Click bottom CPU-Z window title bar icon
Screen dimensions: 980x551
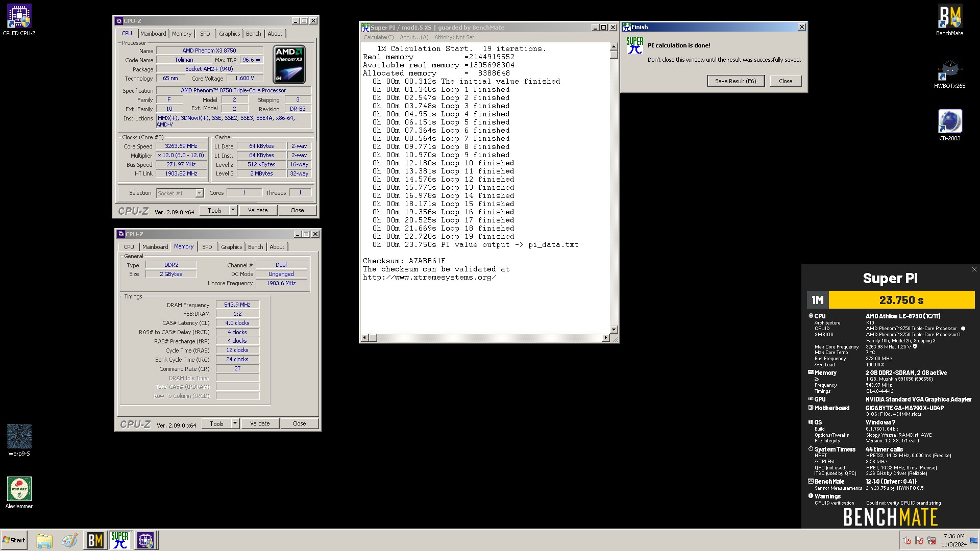(121, 234)
